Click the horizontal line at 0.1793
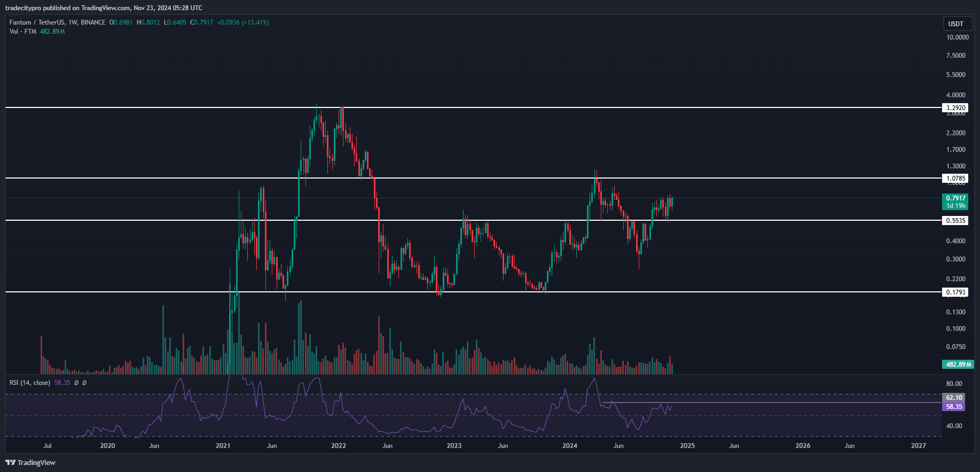The width and height of the screenshot is (980, 472). pyautogui.click(x=473, y=292)
